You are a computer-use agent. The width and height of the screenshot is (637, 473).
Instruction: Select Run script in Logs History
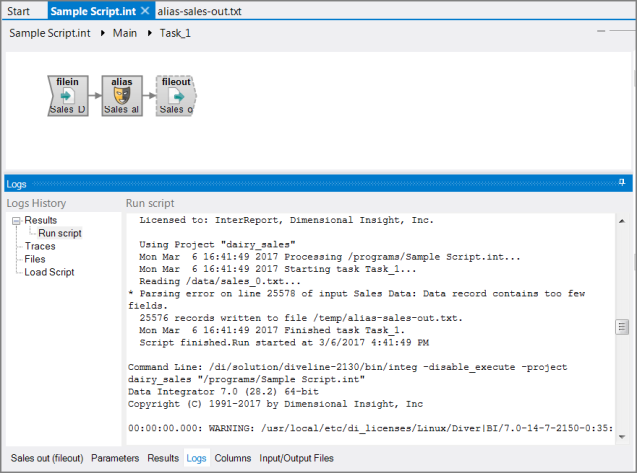pyautogui.click(x=60, y=233)
